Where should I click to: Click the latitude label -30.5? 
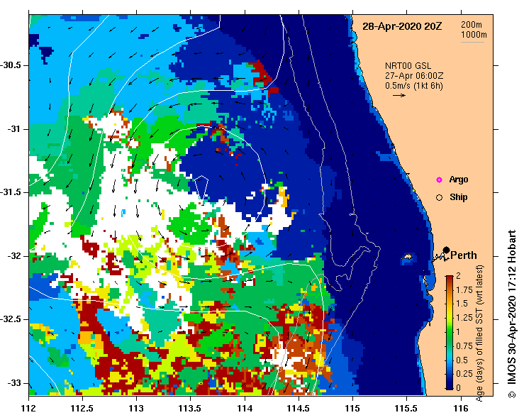(11, 65)
